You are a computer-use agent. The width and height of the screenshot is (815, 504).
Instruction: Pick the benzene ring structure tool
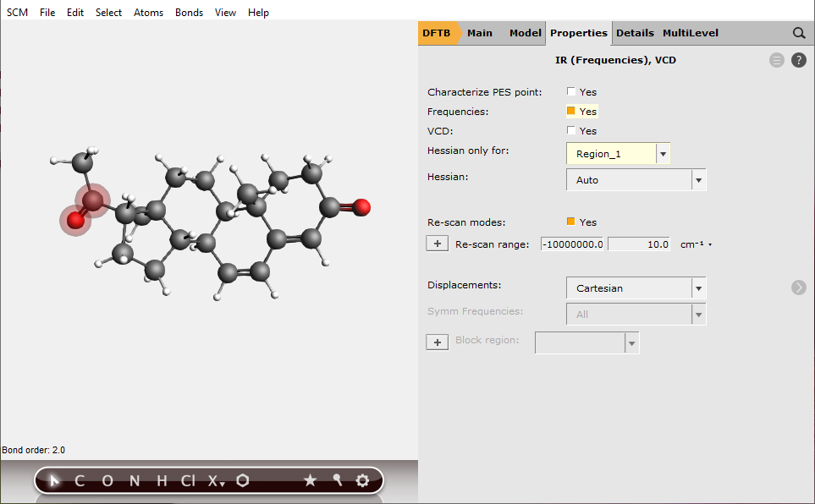point(244,480)
